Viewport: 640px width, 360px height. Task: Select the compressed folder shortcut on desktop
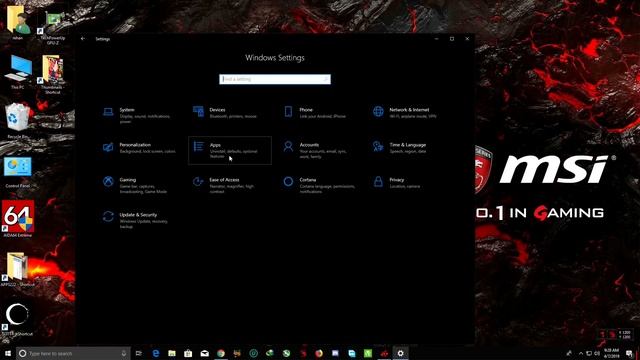click(18, 269)
